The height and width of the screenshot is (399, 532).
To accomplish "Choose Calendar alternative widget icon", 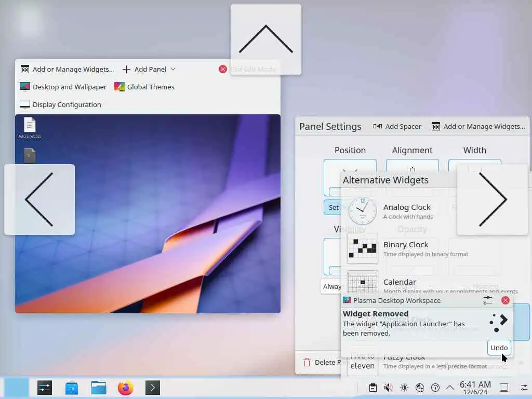I will 362,282.
